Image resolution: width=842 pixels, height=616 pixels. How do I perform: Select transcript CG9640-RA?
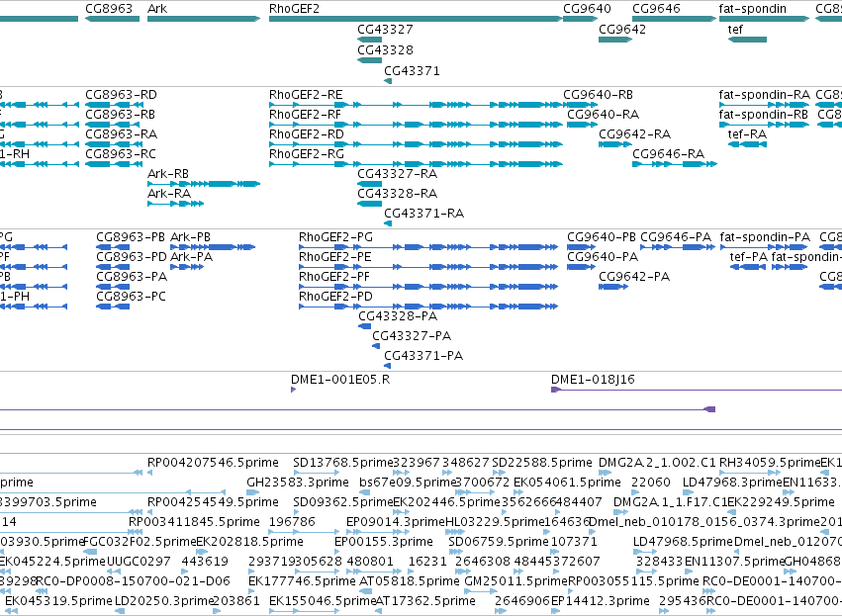pos(603,115)
